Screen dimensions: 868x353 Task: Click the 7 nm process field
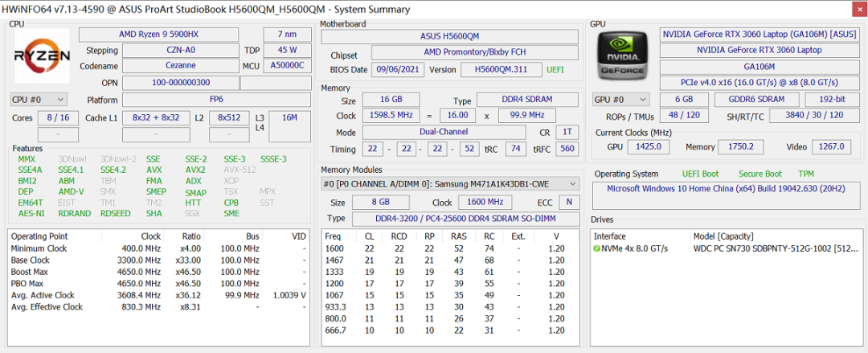(x=287, y=35)
